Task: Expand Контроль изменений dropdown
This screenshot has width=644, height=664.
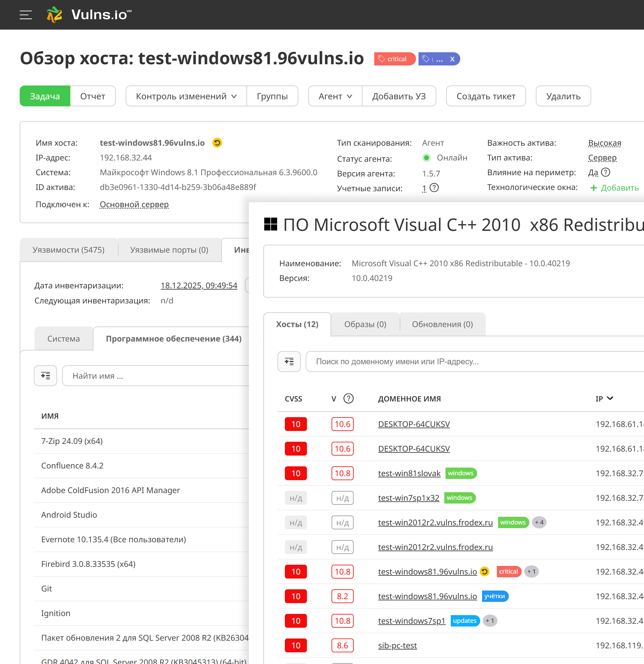Action: click(x=186, y=96)
